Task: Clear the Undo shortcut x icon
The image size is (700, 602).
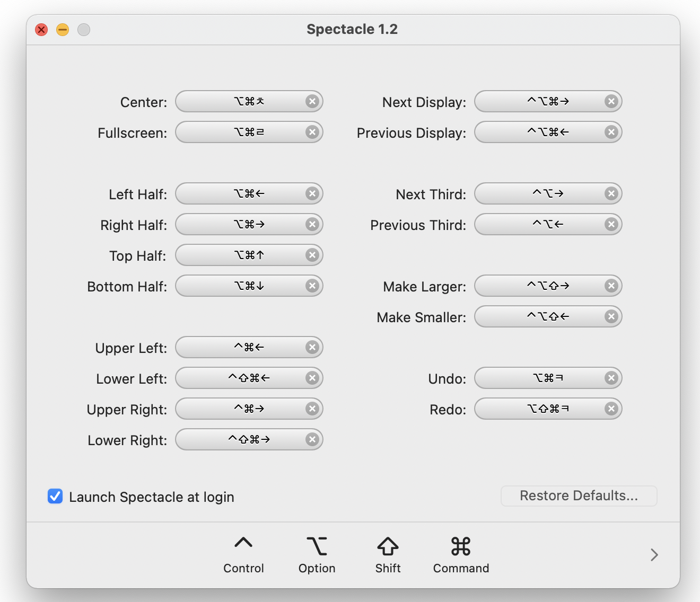Action: [x=611, y=378]
